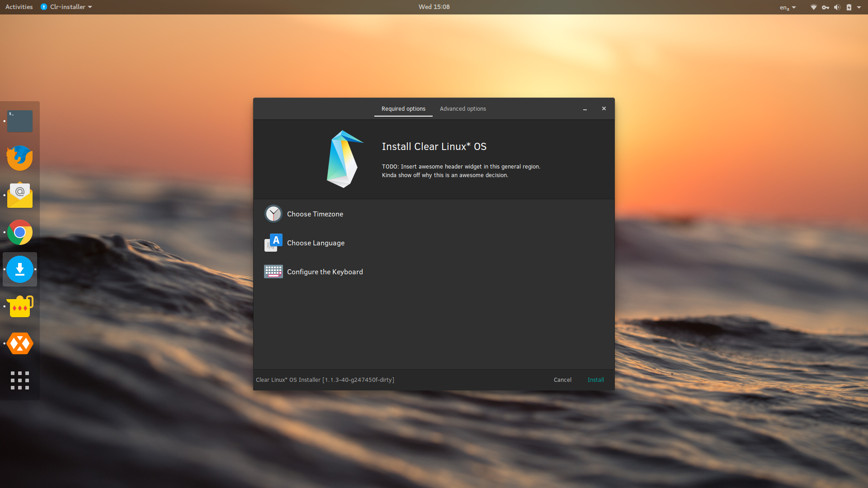
Task: Open the volume speaker indicator
Action: click(x=837, y=7)
